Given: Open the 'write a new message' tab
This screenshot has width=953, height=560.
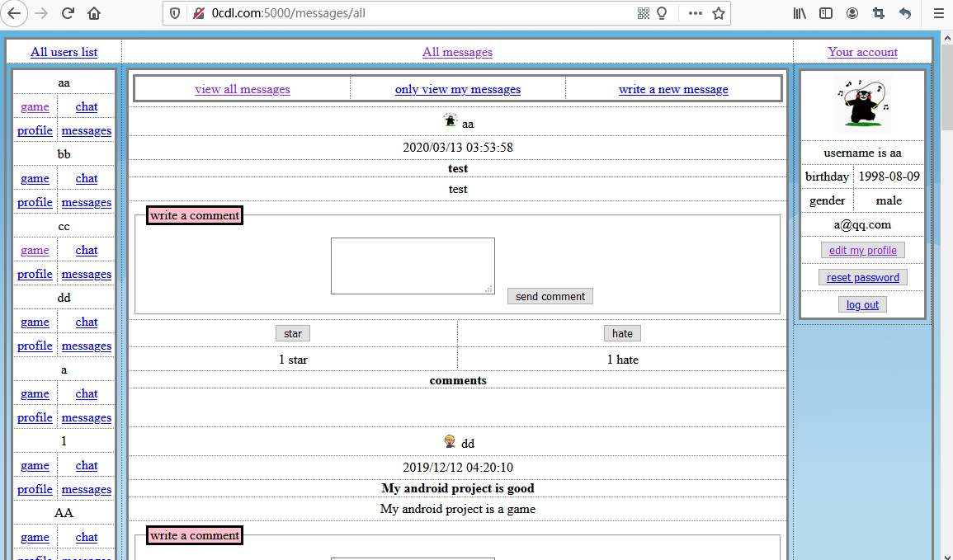Looking at the screenshot, I should 673,89.
